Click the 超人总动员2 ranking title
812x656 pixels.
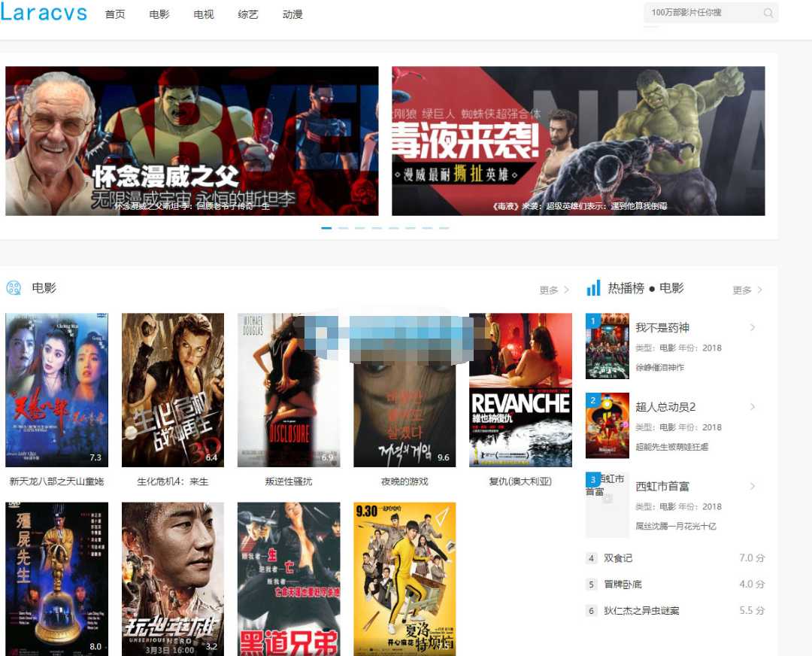[x=665, y=407]
